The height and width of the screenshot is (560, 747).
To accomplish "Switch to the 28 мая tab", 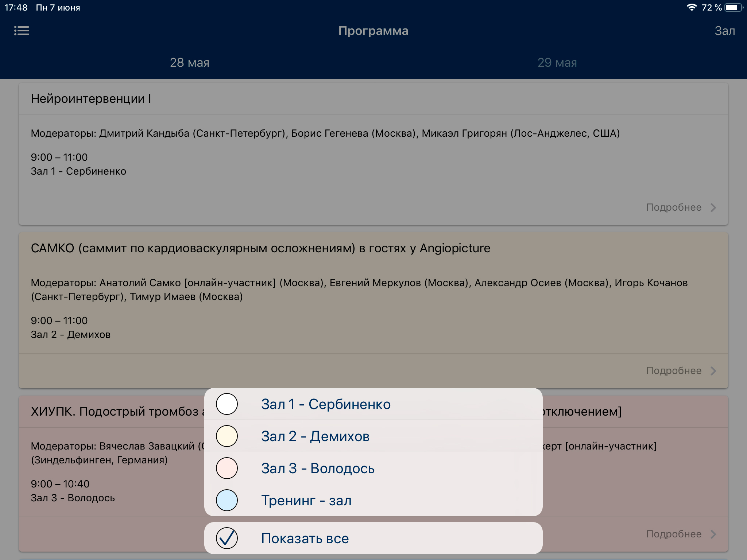I will pyautogui.click(x=190, y=63).
